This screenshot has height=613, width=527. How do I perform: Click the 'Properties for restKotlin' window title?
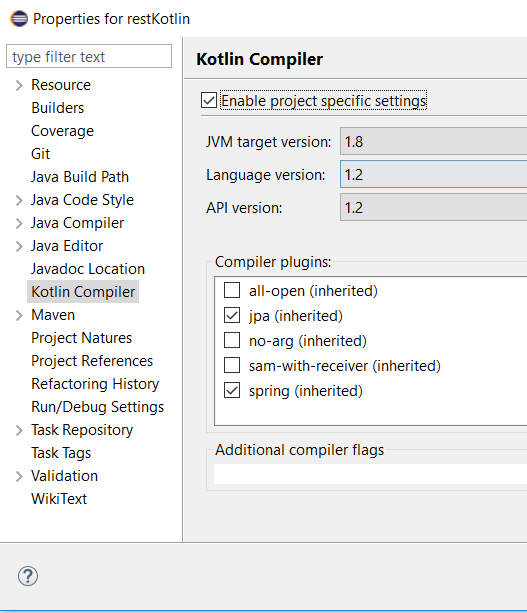click(111, 19)
